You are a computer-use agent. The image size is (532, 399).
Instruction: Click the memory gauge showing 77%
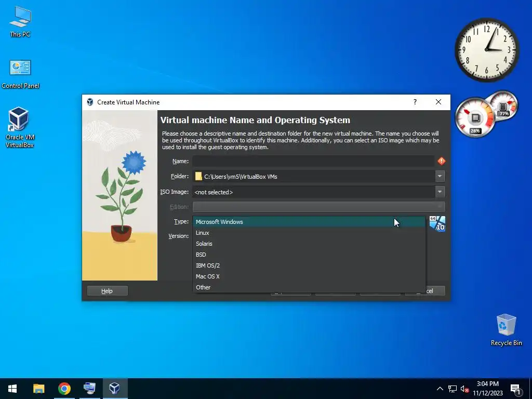pos(503,106)
